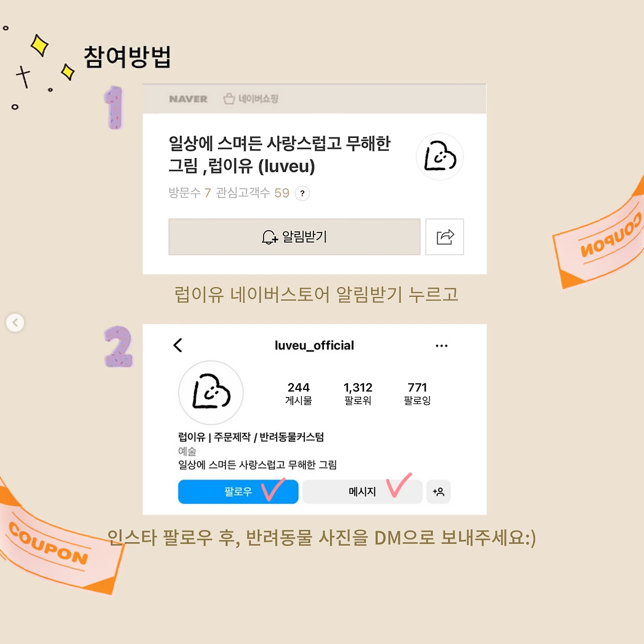This screenshot has height=644, width=644.
Task: Open the 1,312 팔로워 followers list
Action: 358,393
